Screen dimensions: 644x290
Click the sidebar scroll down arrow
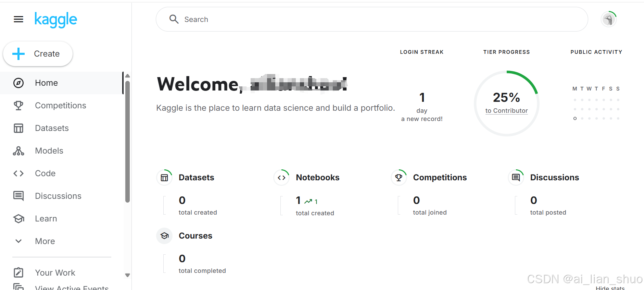127,275
